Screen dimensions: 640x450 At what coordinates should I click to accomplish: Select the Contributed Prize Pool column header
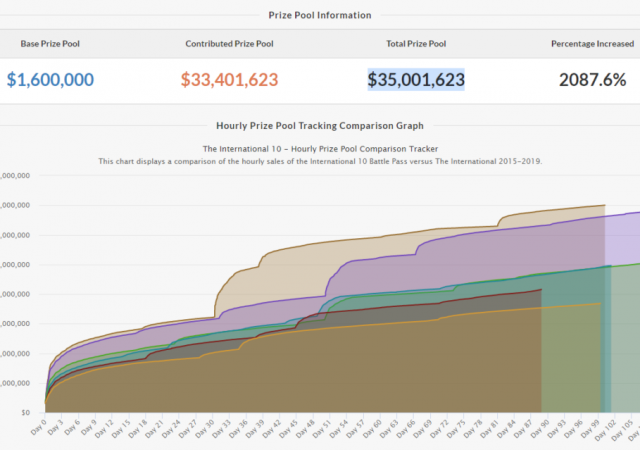tap(229, 44)
